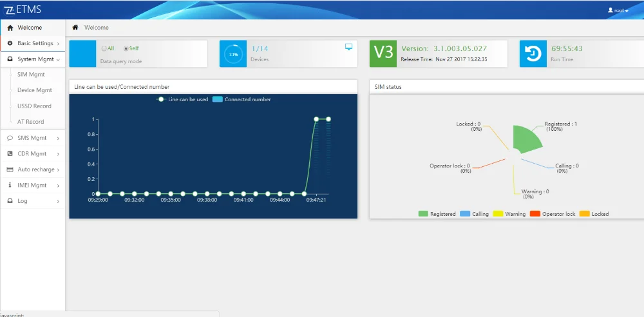Click the home icon in breadcrumb bar
644x317 pixels.
[75, 28]
